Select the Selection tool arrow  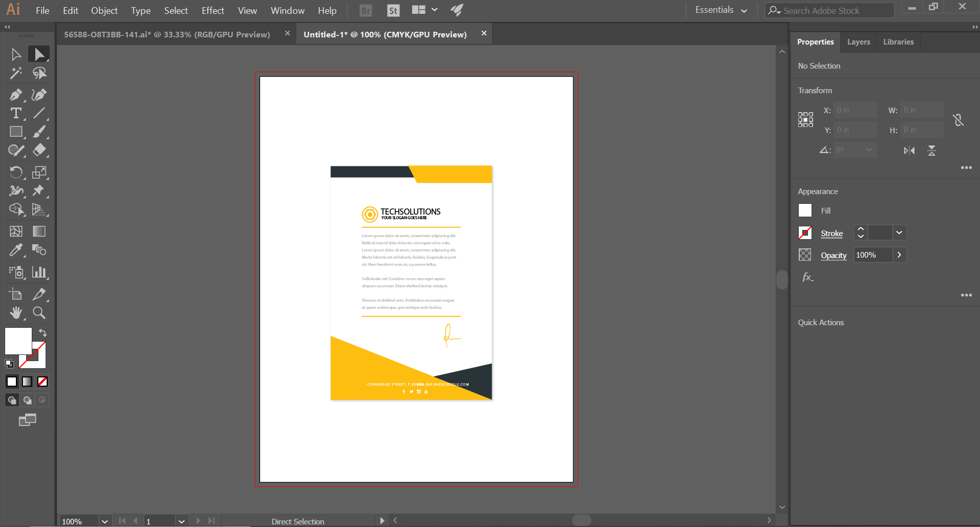(16, 54)
